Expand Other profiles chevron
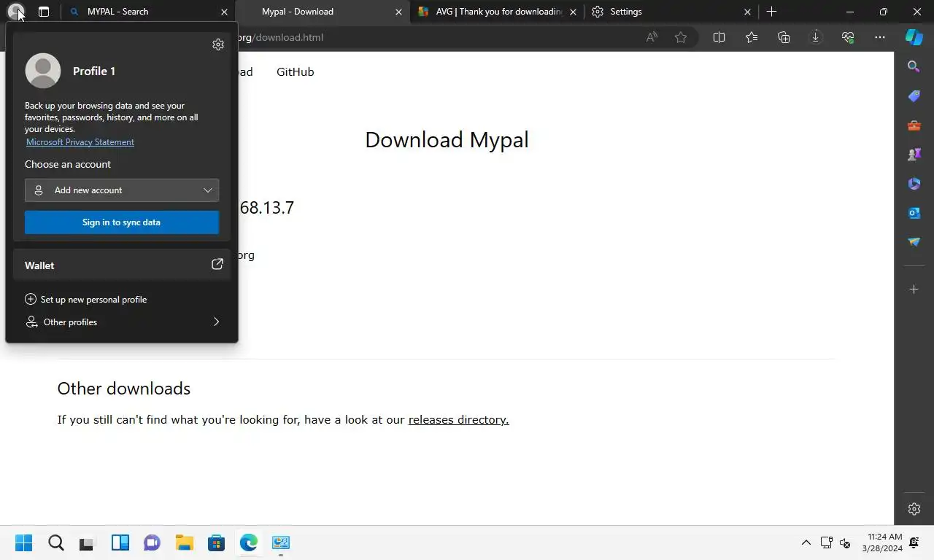The image size is (934, 560). coord(216,322)
